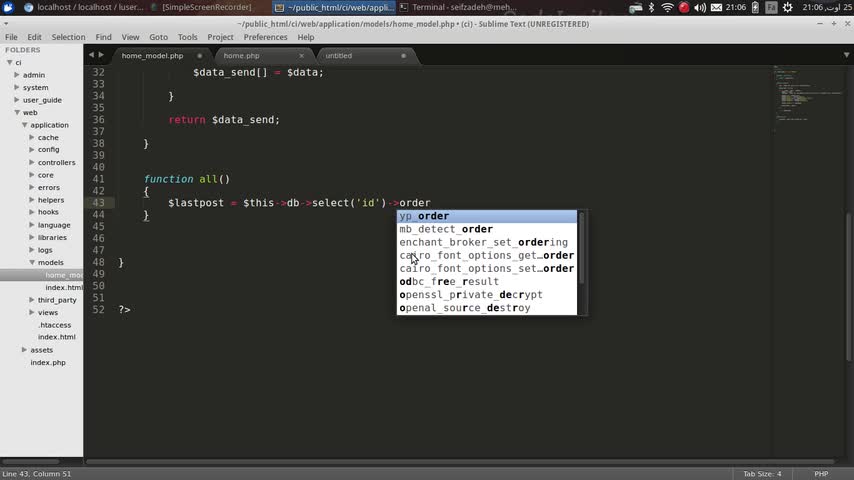Collapse the ci root folder

point(9,62)
